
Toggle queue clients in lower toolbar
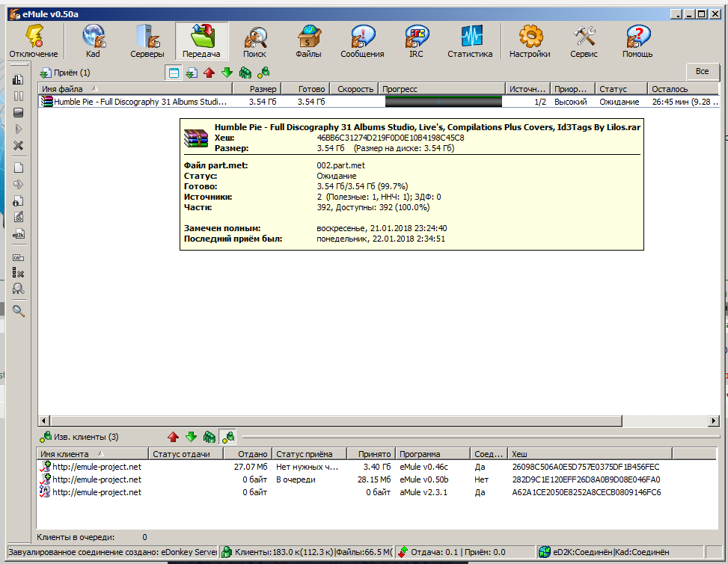coord(209,437)
